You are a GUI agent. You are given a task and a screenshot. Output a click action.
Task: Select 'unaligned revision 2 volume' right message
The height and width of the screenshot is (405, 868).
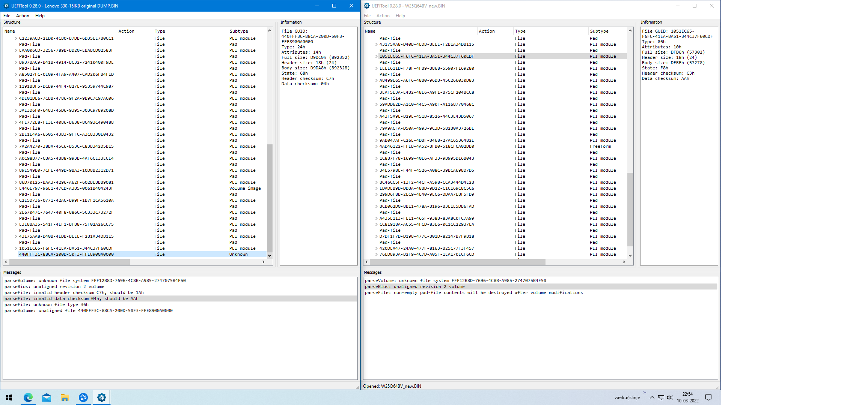pyautogui.click(x=541, y=286)
